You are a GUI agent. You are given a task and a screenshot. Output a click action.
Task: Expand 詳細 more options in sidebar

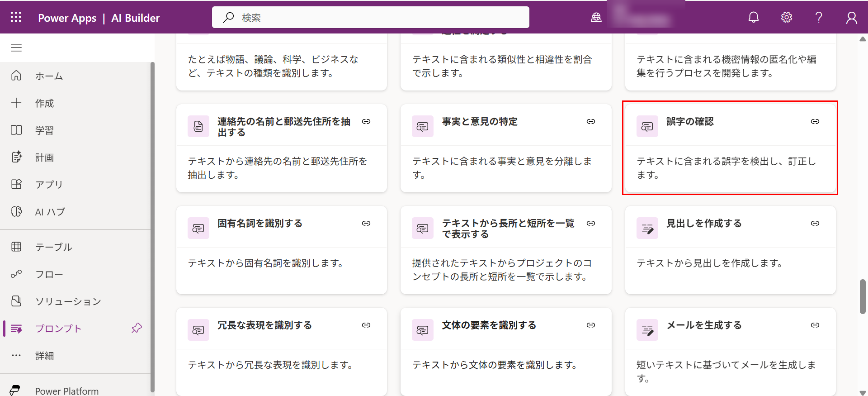click(44, 356)
